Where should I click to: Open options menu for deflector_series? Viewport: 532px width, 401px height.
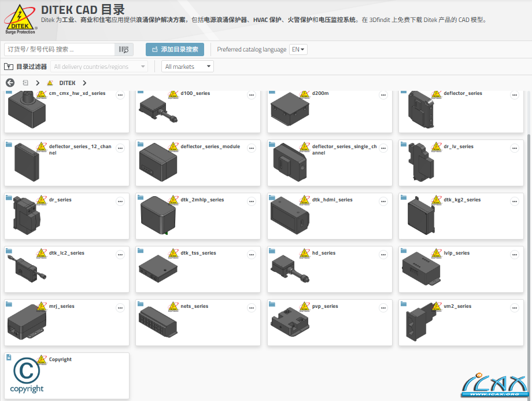point(515,95)
